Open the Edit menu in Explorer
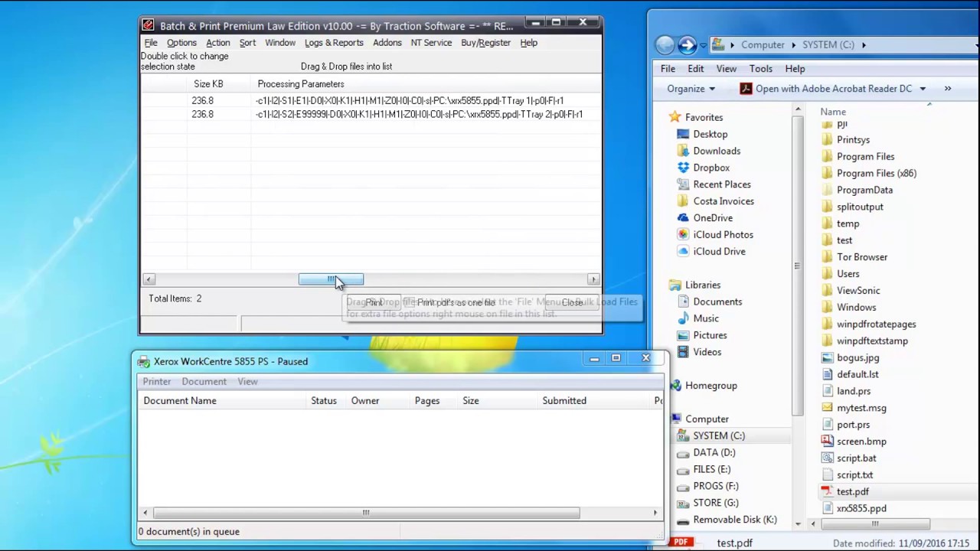The width and height of the screenshot is (980, 551). pos(695,69)
